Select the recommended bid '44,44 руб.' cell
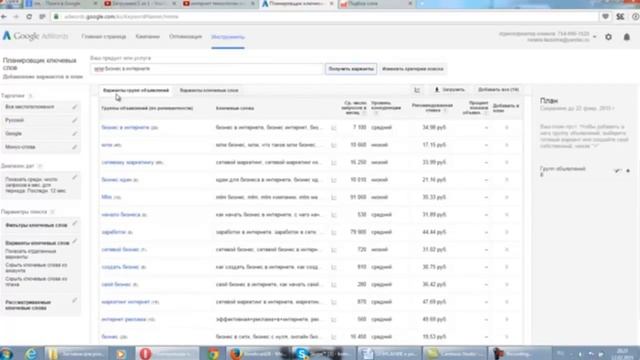640x360 pixels. pyautogui.click(x=434, y=232)
